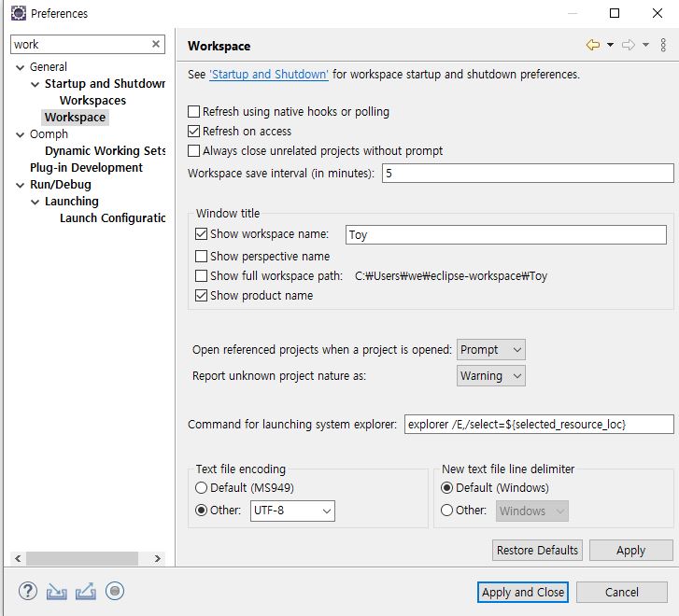
Task: Select the Workspace tree item
Action: (x=75, y=118)
